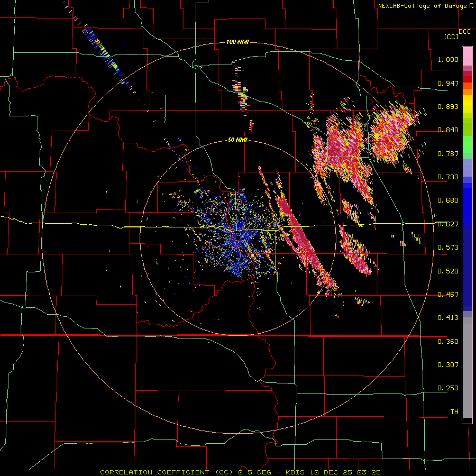Click the 0.840 value on the color scale
476x476 pixels.
[x=448, y=130]
